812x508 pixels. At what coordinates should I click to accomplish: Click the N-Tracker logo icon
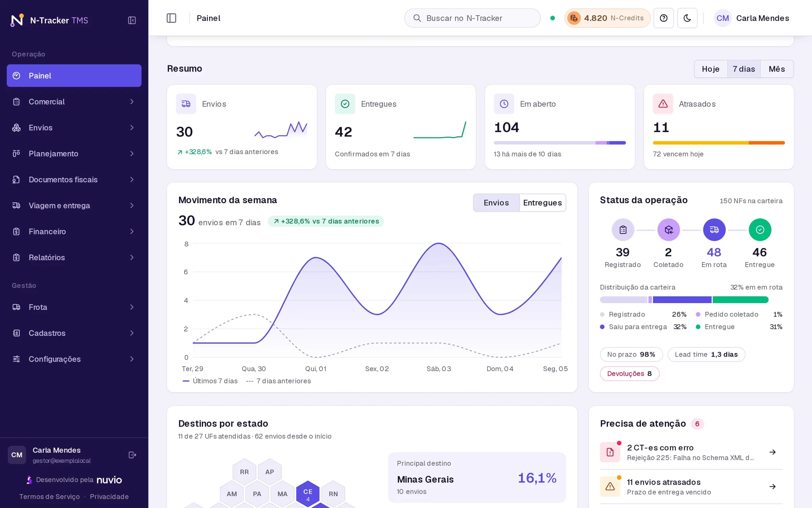pos(17,20)
